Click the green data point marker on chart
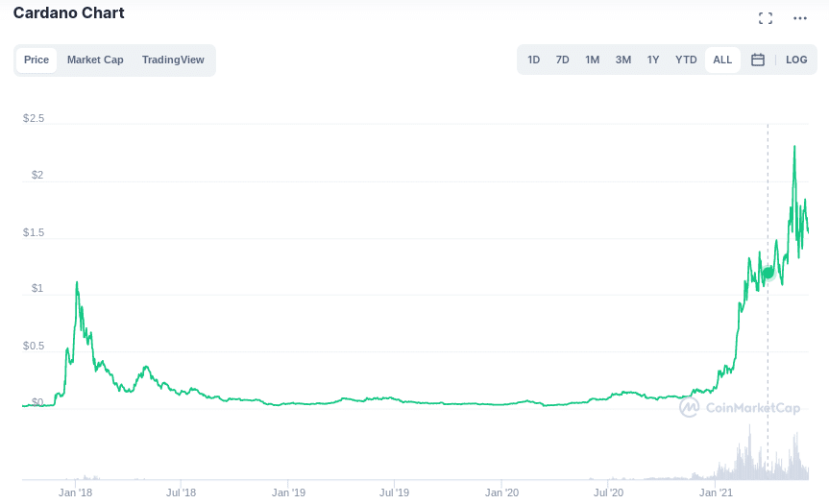The image size is (829, 504). pyautogui.click(x=768, y=273)
